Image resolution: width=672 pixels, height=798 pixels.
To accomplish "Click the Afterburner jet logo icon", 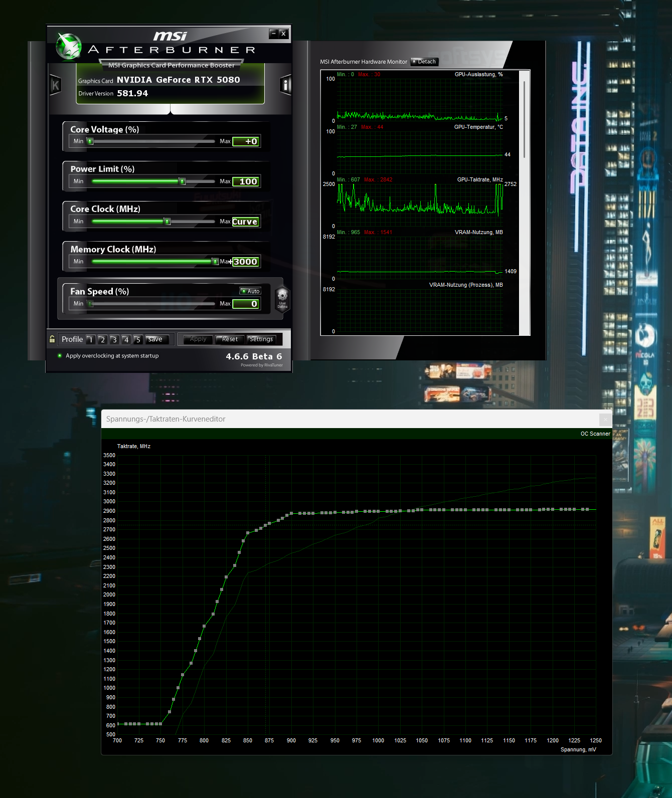I will [x=69, y=47].
